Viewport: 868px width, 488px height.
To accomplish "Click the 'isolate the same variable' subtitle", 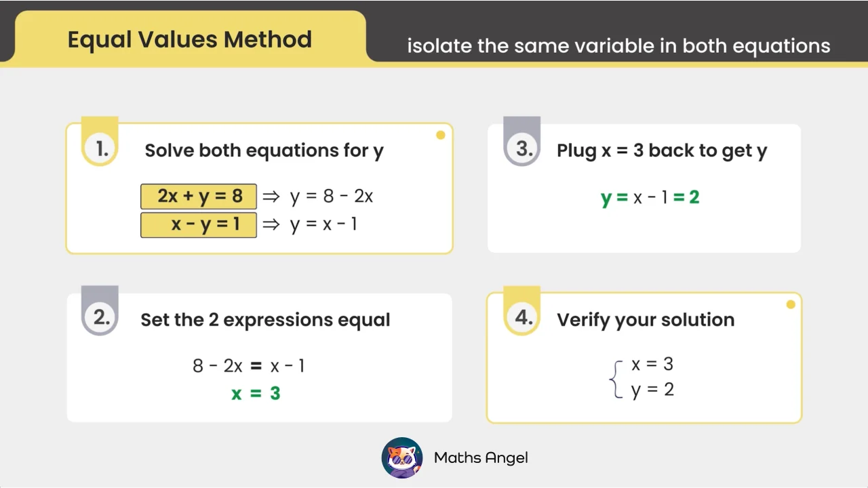I will (618, 46).
